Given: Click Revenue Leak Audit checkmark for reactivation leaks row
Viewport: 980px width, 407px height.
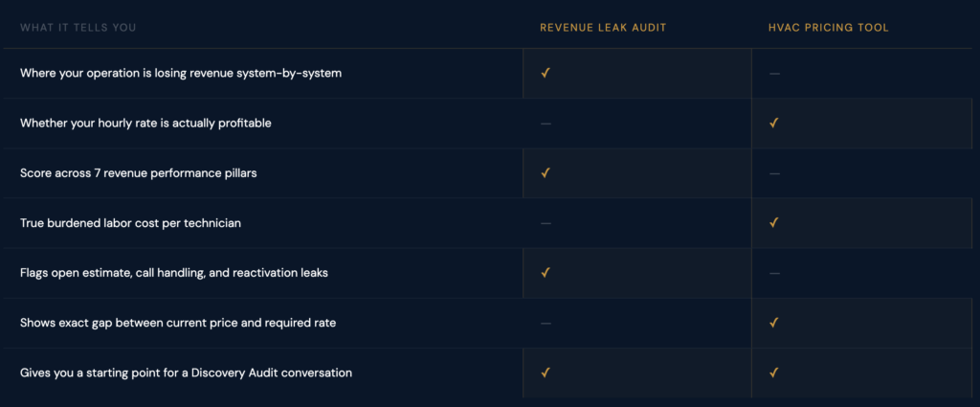Looking at the screenshot, I should pyautogui.click(x=546, y=272).
